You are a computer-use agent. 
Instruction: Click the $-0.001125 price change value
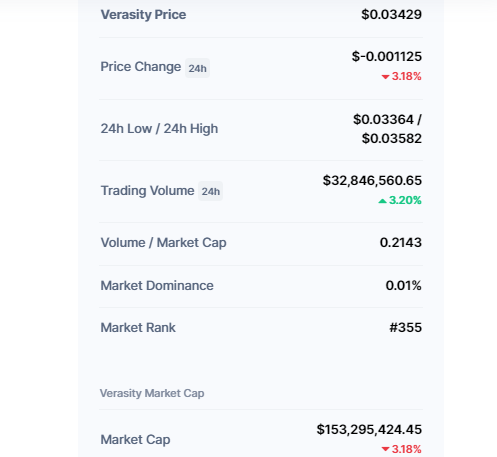coord(387,56)
